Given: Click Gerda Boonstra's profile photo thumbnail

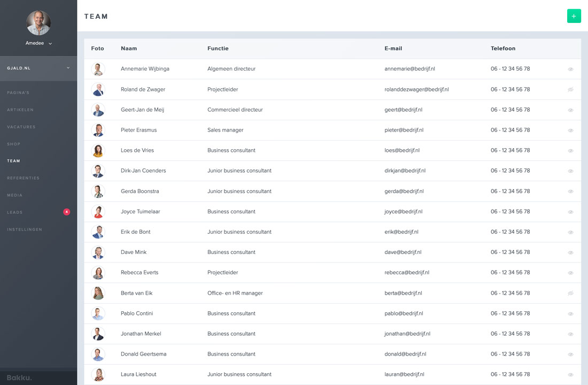Looking at the screenshot, I should pyautogui.click(x=98, y=191).
